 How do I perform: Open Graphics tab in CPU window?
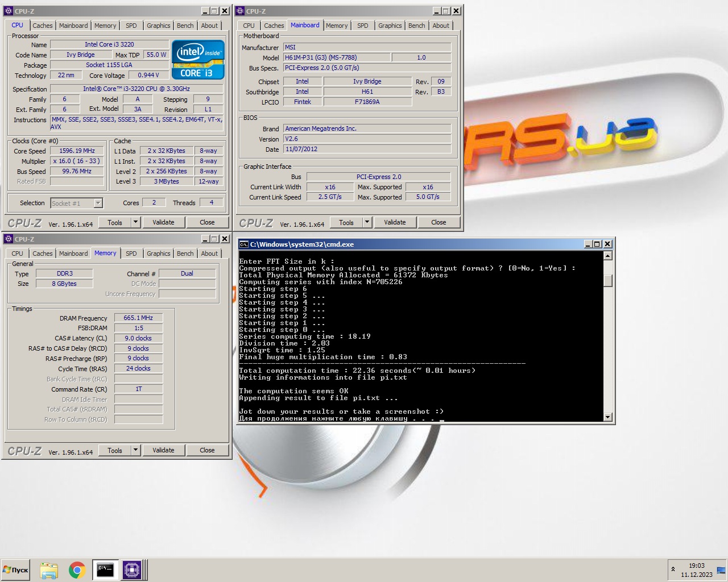[158, 26]
